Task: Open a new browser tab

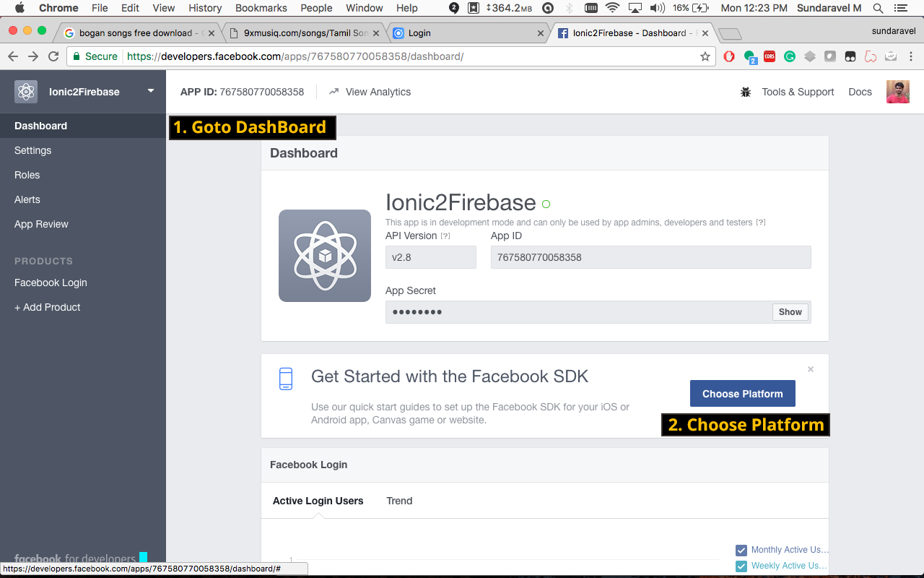Action: point(730,33)
